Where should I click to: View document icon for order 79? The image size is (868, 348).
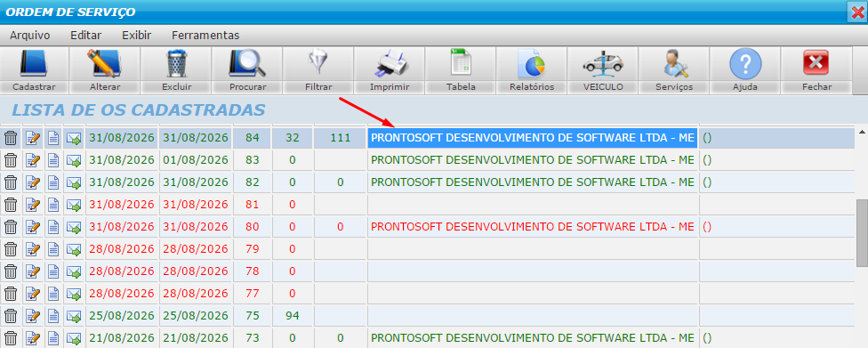coord(53,249)
